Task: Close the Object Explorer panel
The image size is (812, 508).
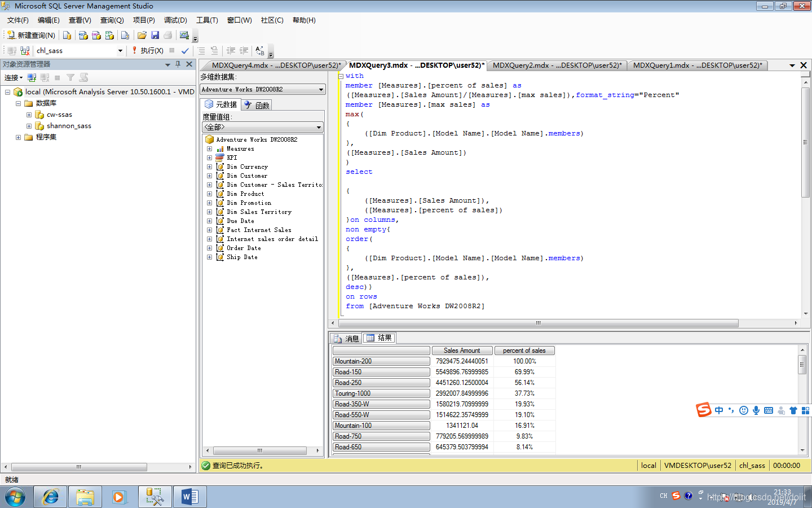Action: coord(189,64)
